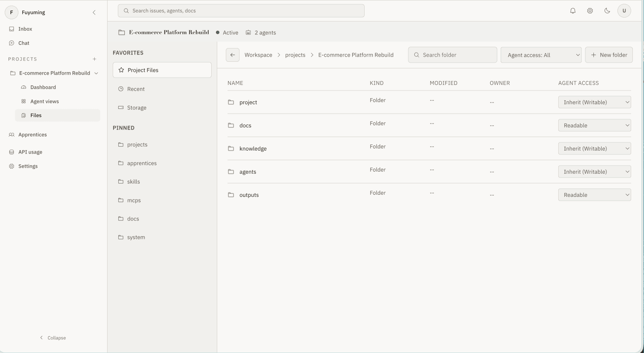Click the Recent clock icon

tap(121, 89)
